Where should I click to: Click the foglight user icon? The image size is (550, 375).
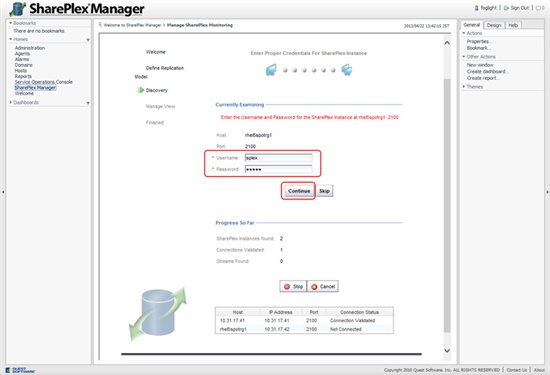[x=476, y=8]
